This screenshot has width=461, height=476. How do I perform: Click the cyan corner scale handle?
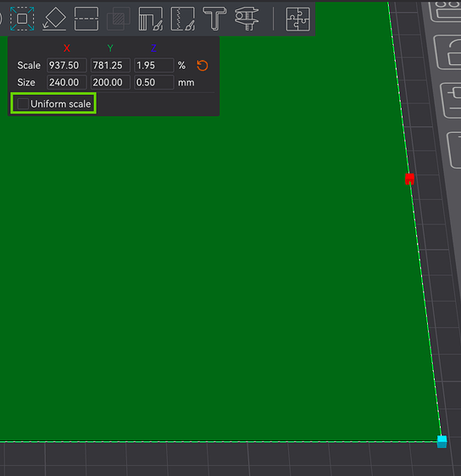[442, 441]
